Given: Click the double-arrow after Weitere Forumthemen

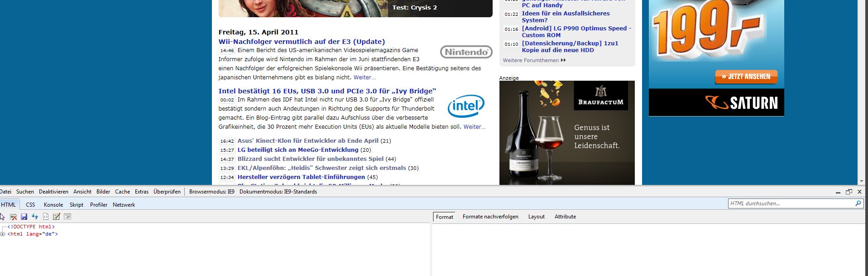Looking at the screenshot, I should tap(563, 60).
